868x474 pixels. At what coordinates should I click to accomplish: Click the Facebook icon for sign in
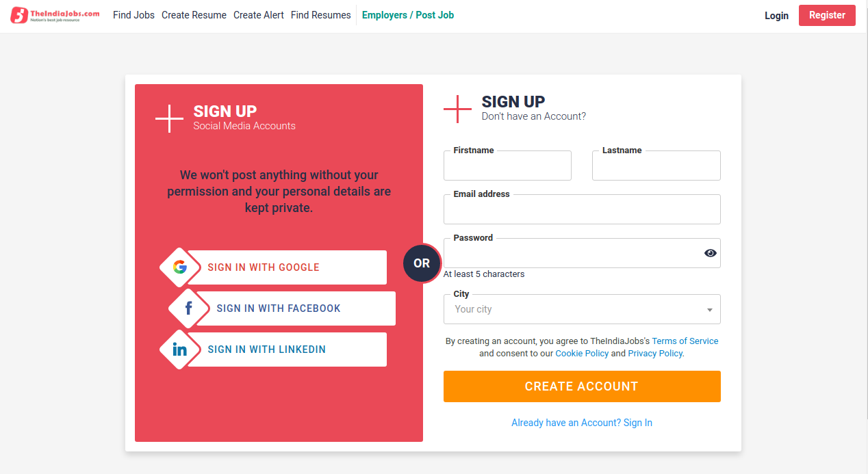pyautogui.click(x=189, y=308)
